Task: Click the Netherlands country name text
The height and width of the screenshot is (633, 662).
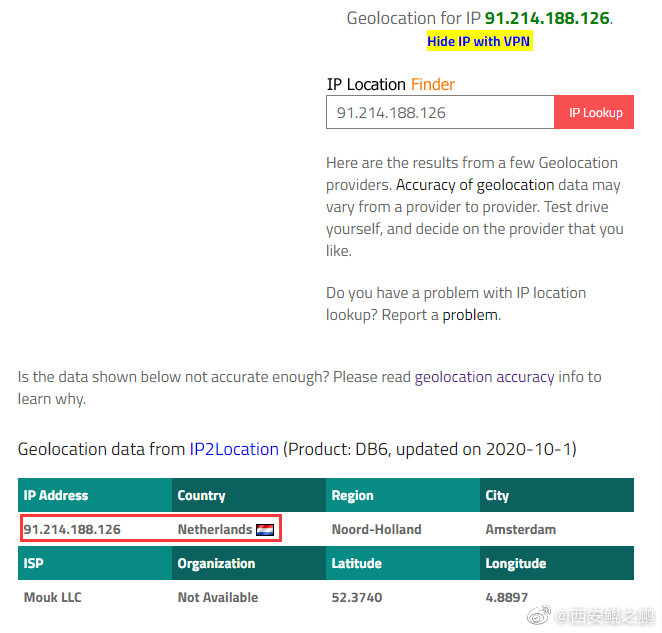Action: [x=215, y=529]
